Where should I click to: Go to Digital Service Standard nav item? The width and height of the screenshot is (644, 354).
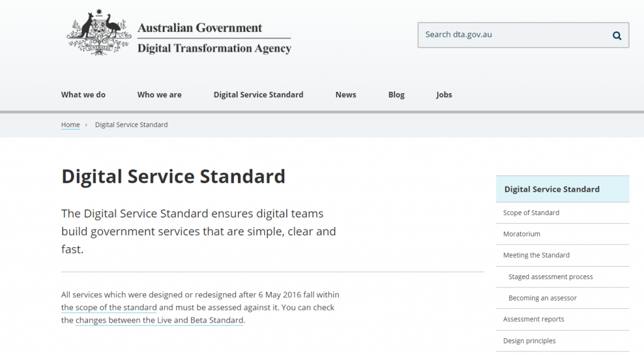coord(258,95)
